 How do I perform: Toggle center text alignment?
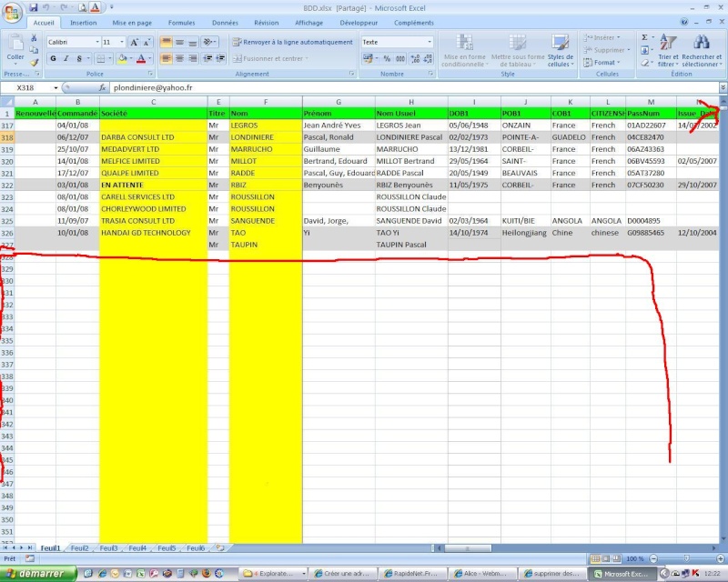pos(180,58)
